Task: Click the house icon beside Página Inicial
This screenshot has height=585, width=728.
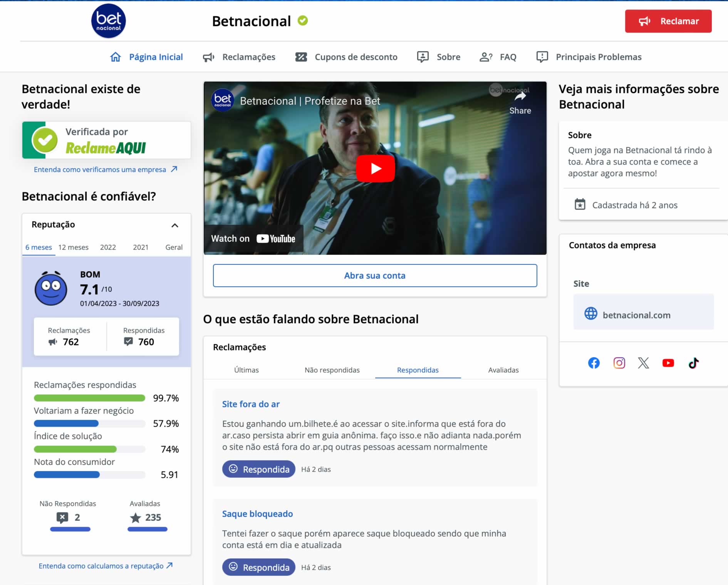Action: (x=116, y=57)
